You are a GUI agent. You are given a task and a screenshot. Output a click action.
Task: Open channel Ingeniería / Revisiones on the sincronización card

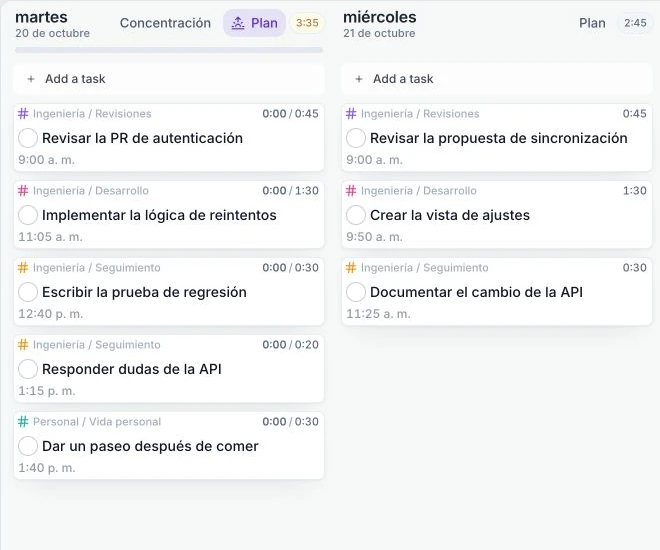(x=420, y=114)
